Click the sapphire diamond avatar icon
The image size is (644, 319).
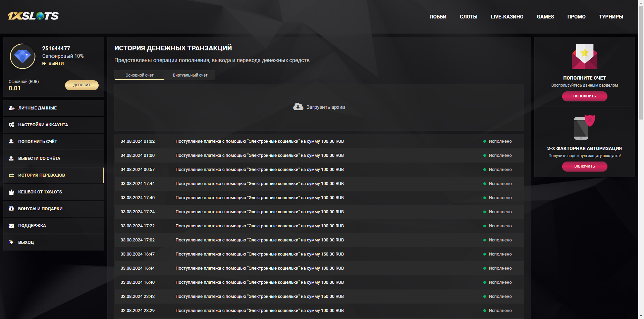tap(23, 56)
